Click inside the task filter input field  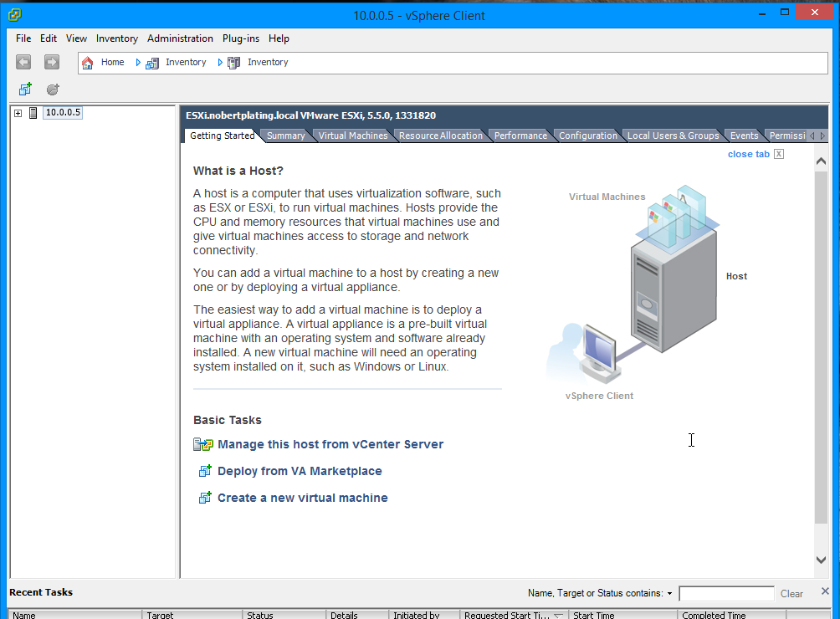726,593
